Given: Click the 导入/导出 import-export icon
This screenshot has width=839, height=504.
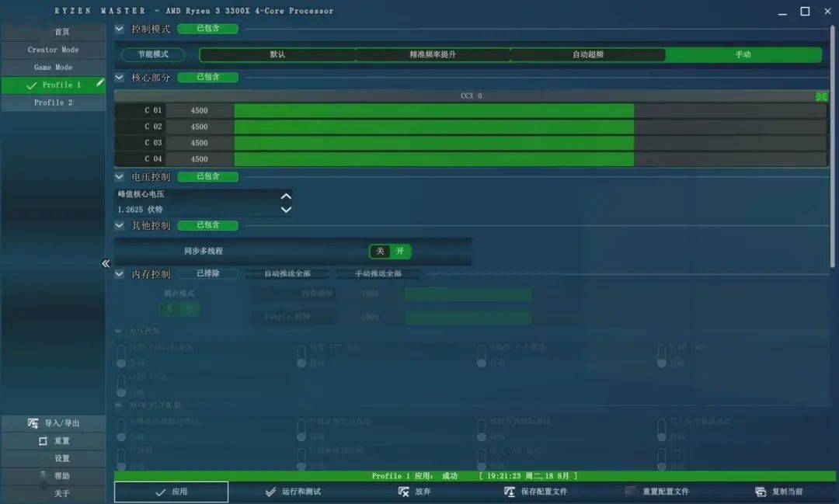Looking at the screenshot, I should click(33, 423).
